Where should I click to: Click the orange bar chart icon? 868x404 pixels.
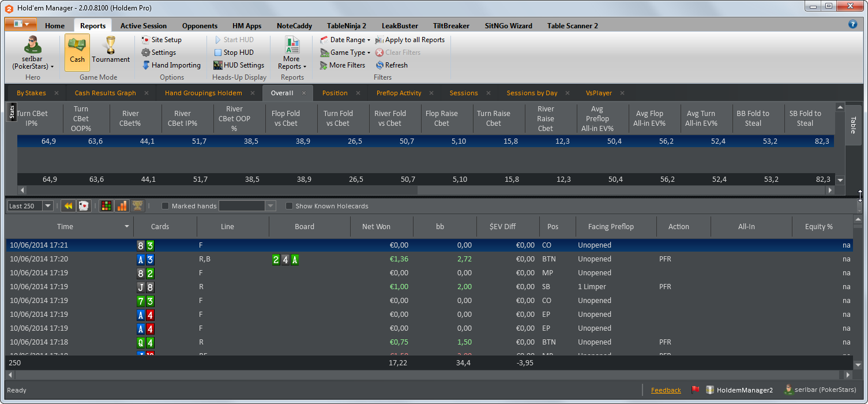pyautogui.click(x=122, y=206)
